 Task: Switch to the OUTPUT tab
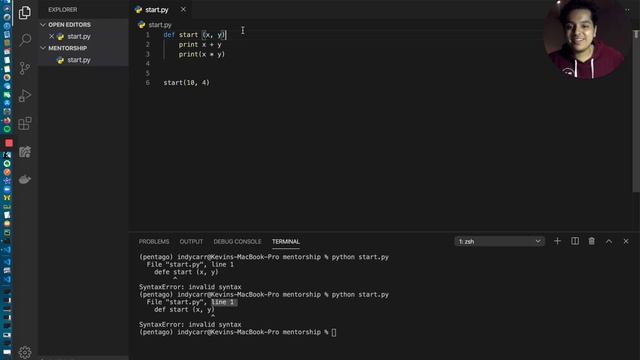pyautogui.click(x=191, y=242)
